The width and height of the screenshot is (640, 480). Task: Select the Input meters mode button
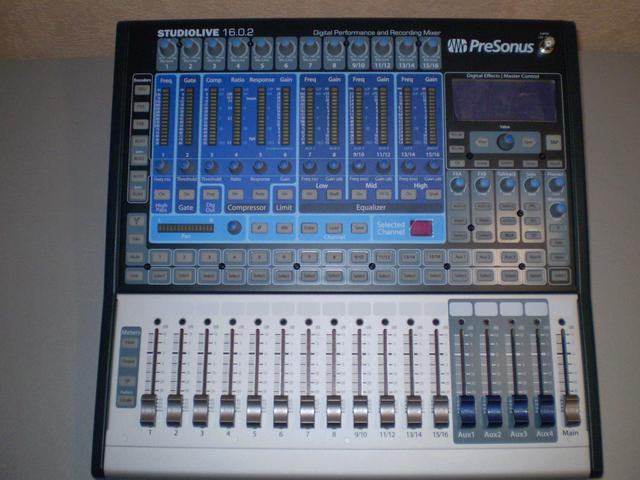(x=128, y=345)
